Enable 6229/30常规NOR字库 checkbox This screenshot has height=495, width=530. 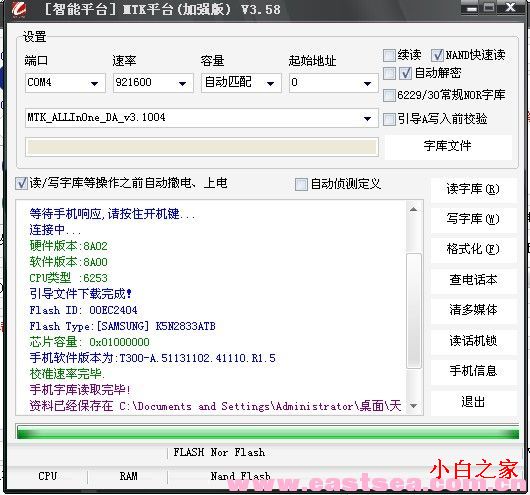coord(389,95)
